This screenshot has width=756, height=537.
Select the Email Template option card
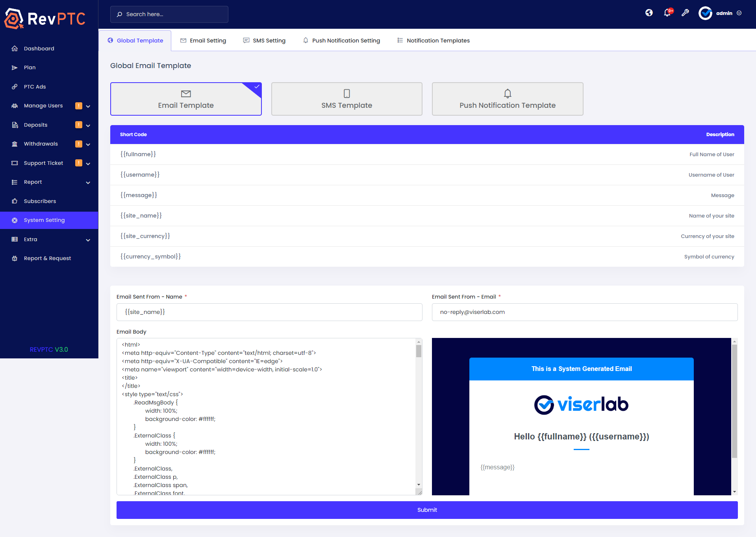[186, 99]
